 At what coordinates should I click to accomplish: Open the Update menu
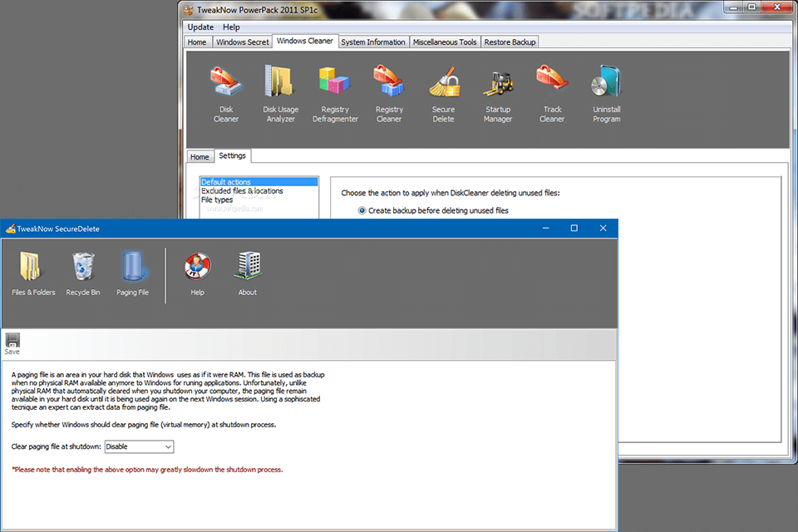pos(200,27)
